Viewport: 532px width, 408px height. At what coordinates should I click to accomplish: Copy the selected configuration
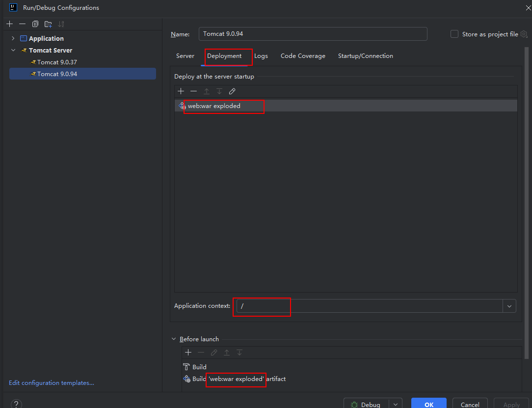[x=35, y=24]
